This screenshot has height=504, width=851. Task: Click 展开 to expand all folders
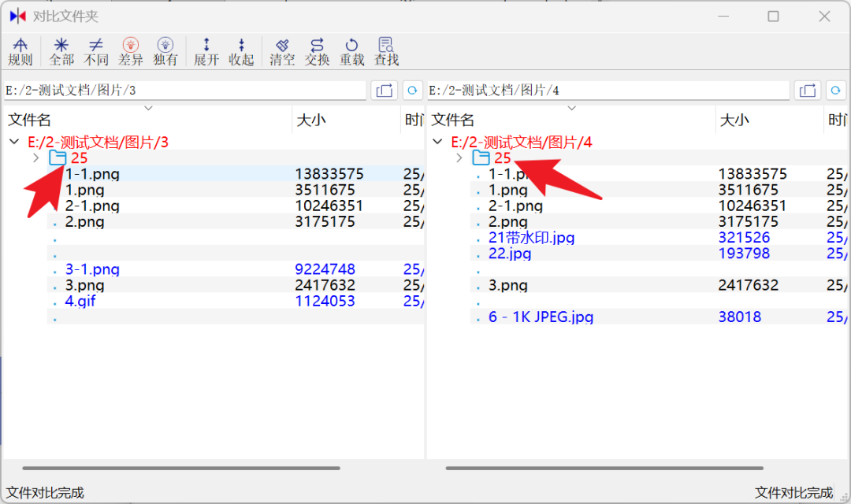(x=206, y=52)
